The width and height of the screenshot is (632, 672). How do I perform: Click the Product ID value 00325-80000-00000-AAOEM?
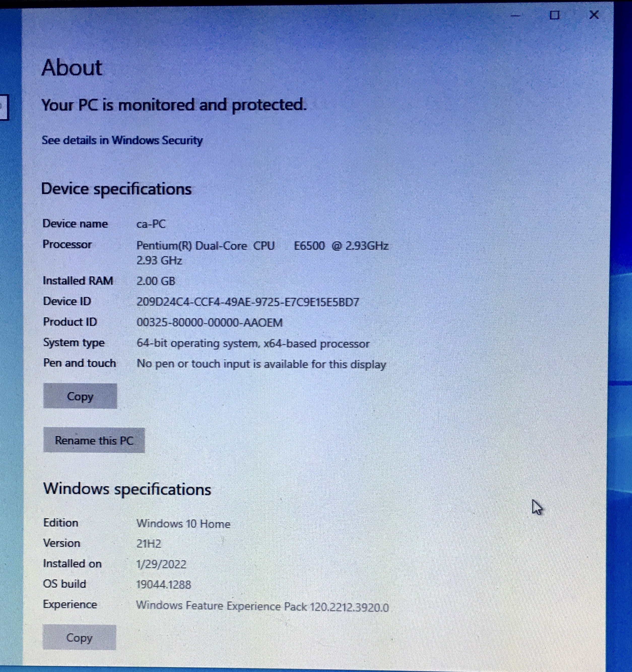click(x=210, y=323)
